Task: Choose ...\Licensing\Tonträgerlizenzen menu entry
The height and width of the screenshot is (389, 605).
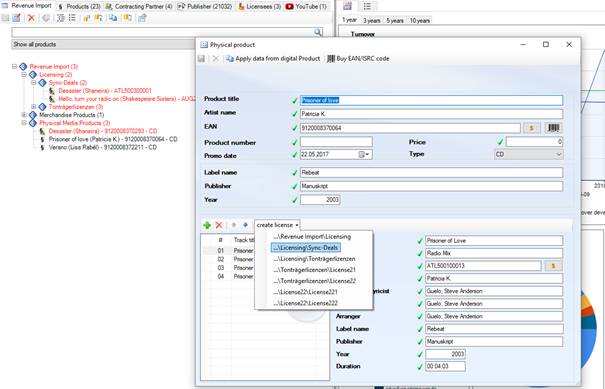Action: tap(314, 259)
